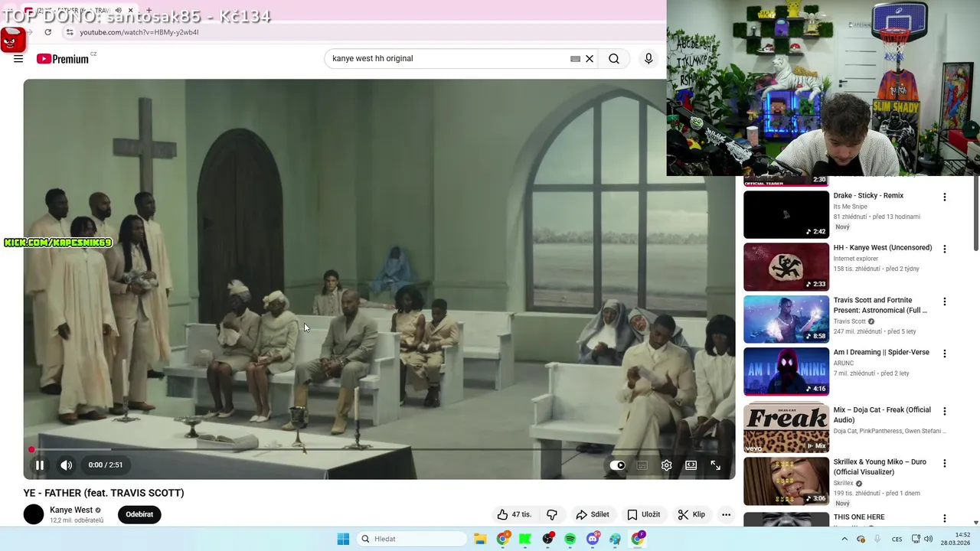Open the Kanye West channel avatar

pos(34,514)
